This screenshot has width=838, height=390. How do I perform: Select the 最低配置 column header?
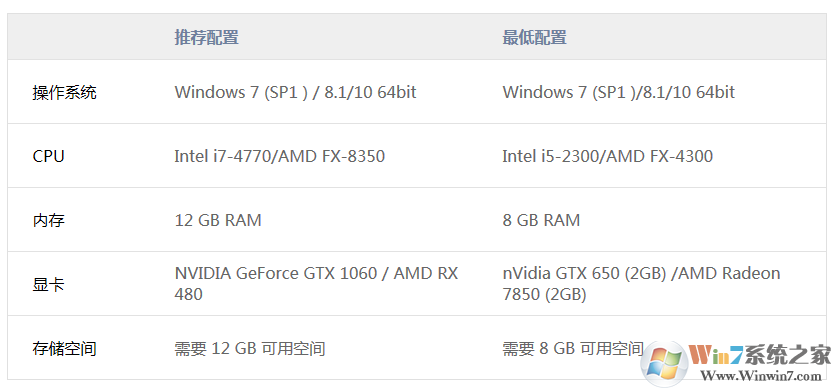[534, 37]
